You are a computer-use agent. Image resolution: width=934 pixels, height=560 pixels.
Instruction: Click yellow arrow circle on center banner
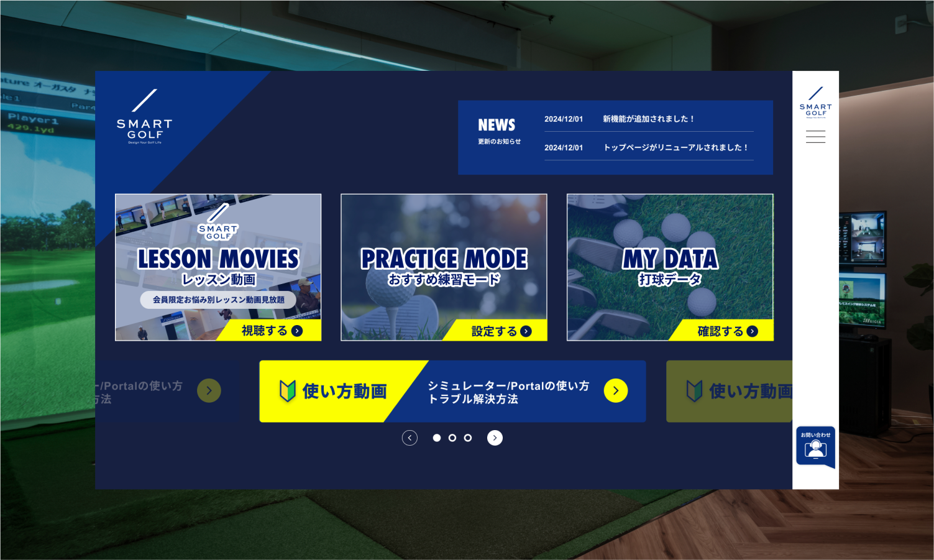[616, 391]
